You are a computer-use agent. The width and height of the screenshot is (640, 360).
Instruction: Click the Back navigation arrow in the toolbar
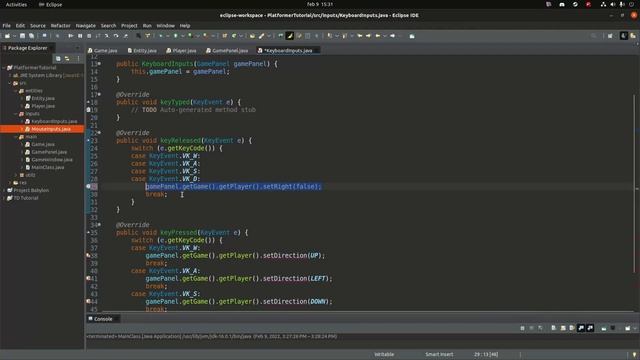coord(378,36)
